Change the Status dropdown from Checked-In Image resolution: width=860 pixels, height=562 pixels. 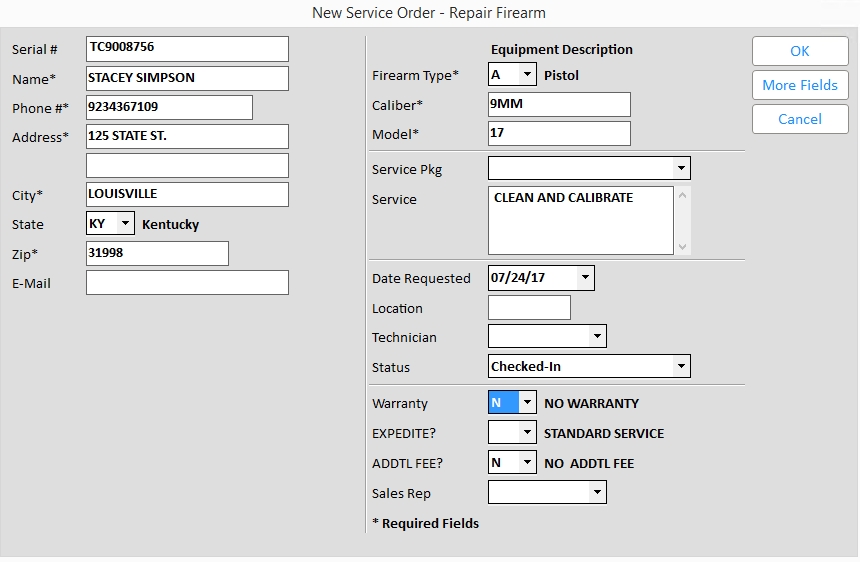pos(681,366)
